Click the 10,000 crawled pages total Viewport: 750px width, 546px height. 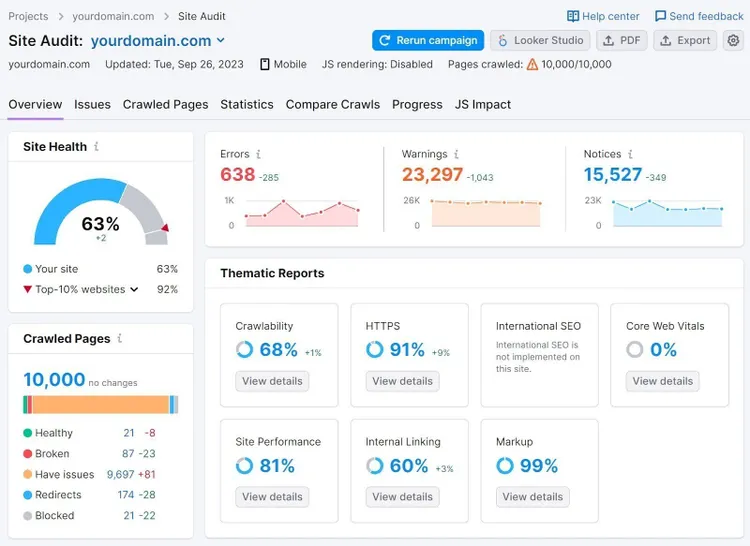pyautogui.click(x=54, y=380)
